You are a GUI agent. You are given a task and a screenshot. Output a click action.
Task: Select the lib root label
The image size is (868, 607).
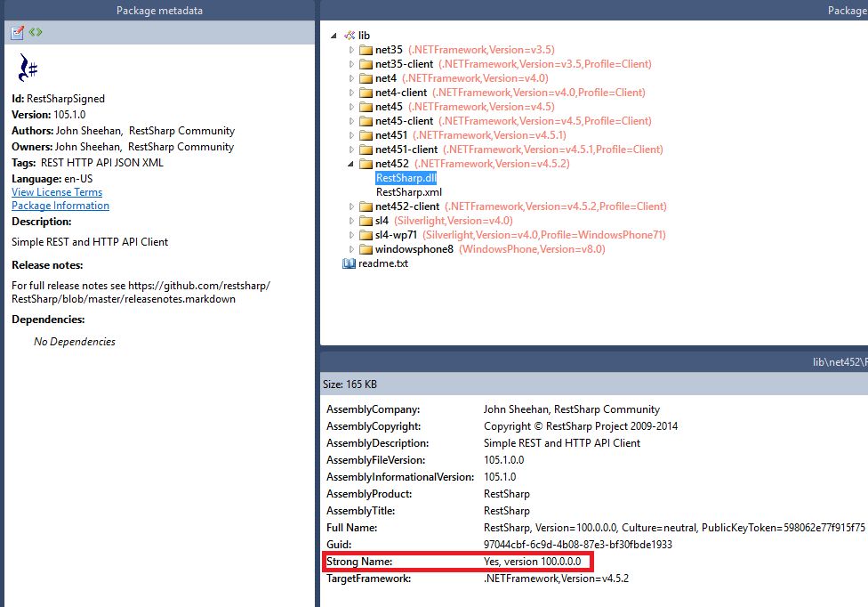(364, 36)
